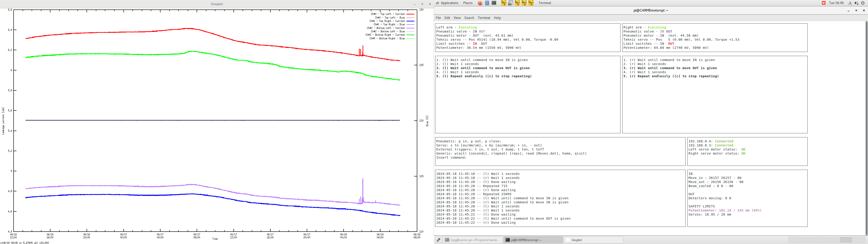Open the Places menu
The width and height of the screenshot is (868, 244).
pos(468,3)
